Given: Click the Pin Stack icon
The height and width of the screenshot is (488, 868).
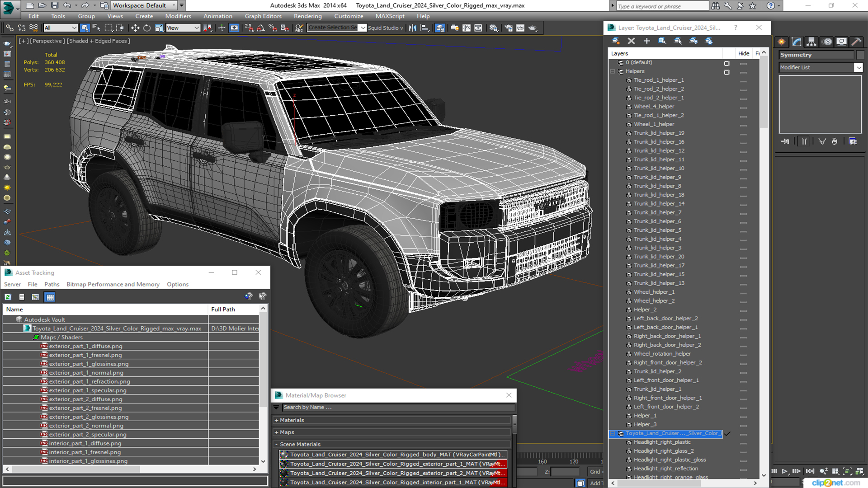Looking at the screenshot, I should pyautogui.click(x=785, y=141).
